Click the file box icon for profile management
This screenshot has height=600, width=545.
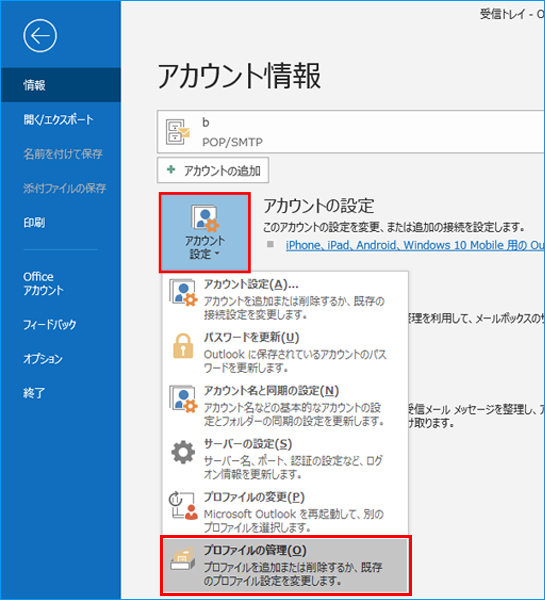tap(183, 559)
